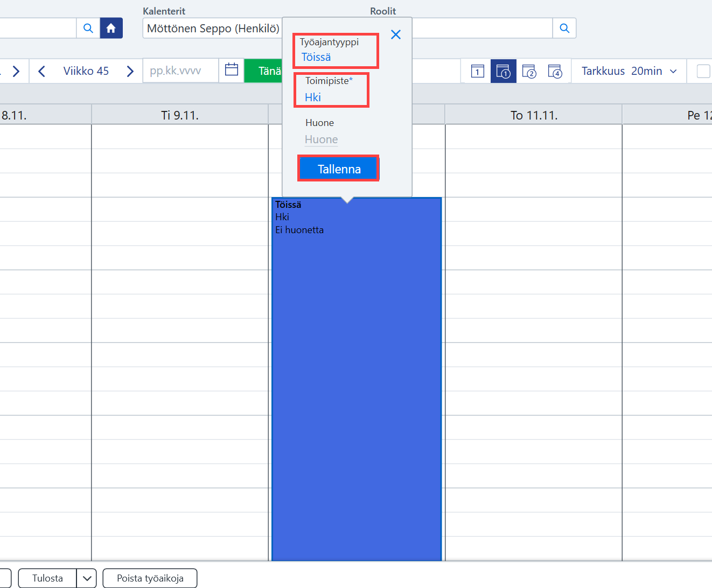The height and width of the screenshot is (588, 712).
Task: Click the pp.kk.vvvv date input field
Action: (180, 71)
